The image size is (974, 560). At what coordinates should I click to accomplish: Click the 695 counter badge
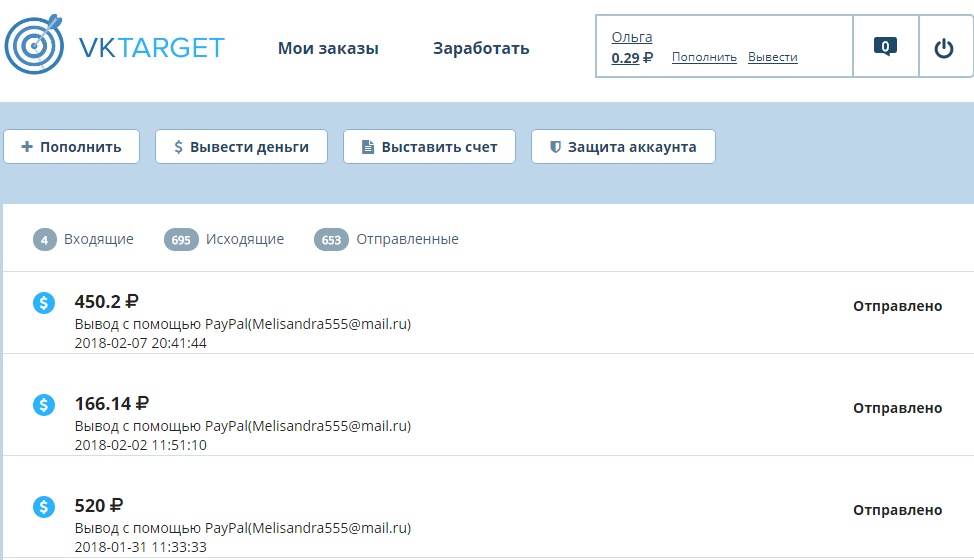pos(181,240)
